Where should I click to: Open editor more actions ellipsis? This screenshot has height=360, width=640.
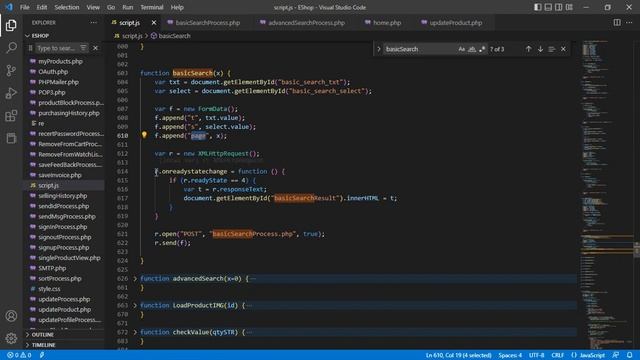629,22
